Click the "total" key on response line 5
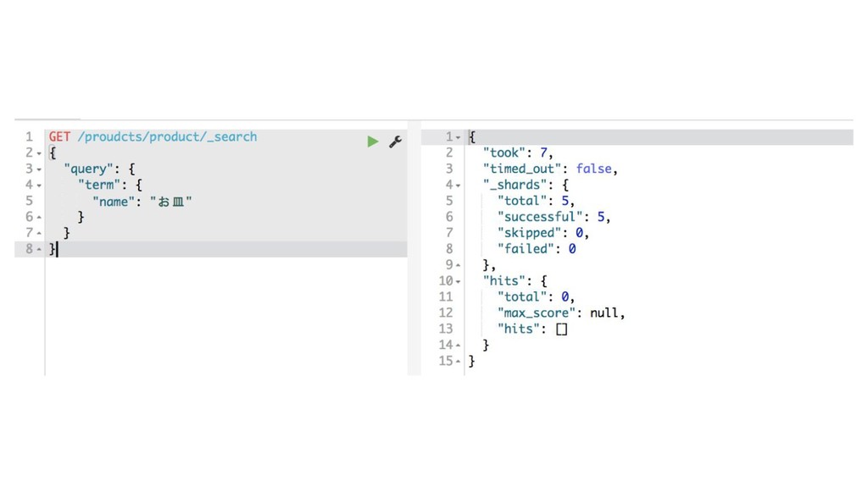The image size is (868, 488). coord(522,201)
